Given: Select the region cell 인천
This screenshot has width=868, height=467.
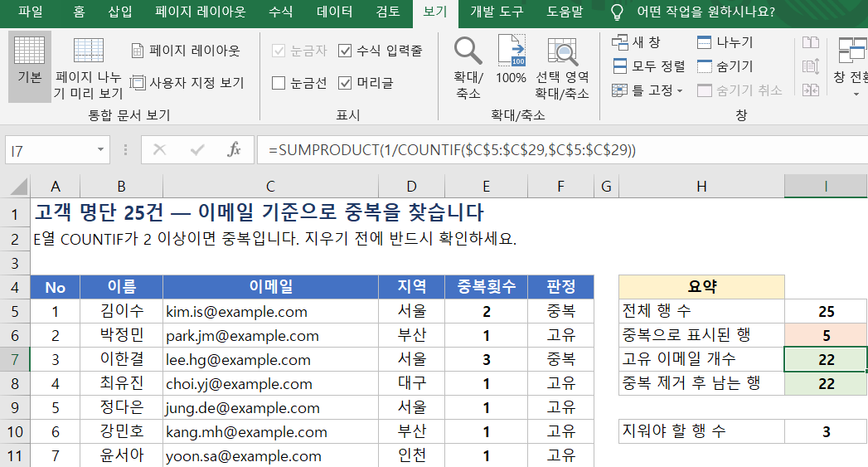Looking at the screenshot, I should 411,455.
